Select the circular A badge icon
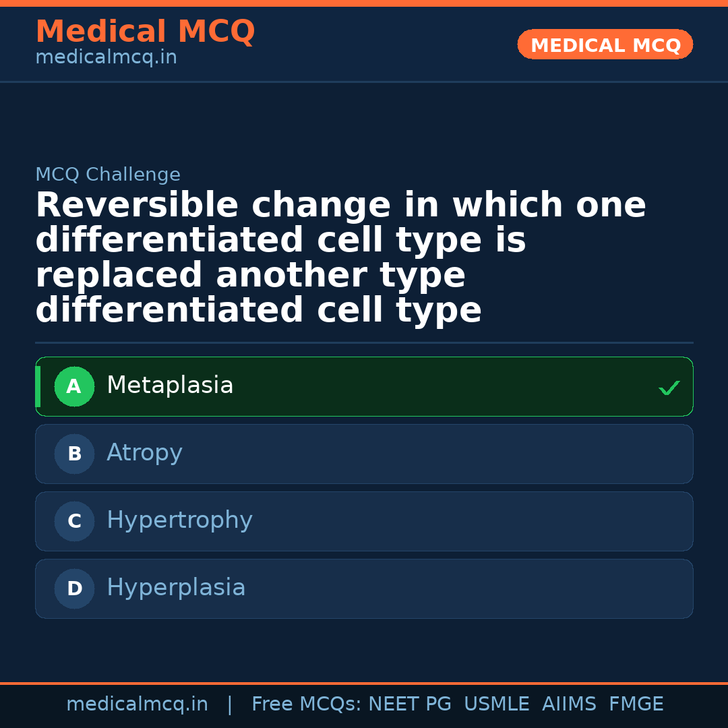The height and width of the screenshot is (728, 728). pos(74,386)
